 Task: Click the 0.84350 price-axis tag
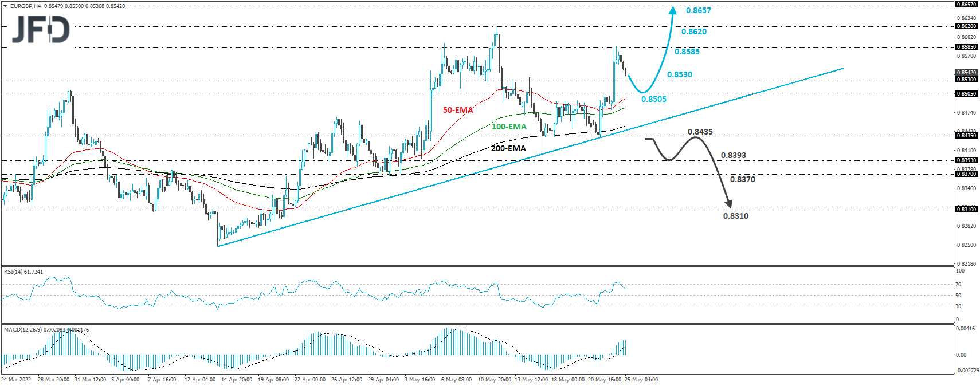pyautogui.click(x=966, y=136)
